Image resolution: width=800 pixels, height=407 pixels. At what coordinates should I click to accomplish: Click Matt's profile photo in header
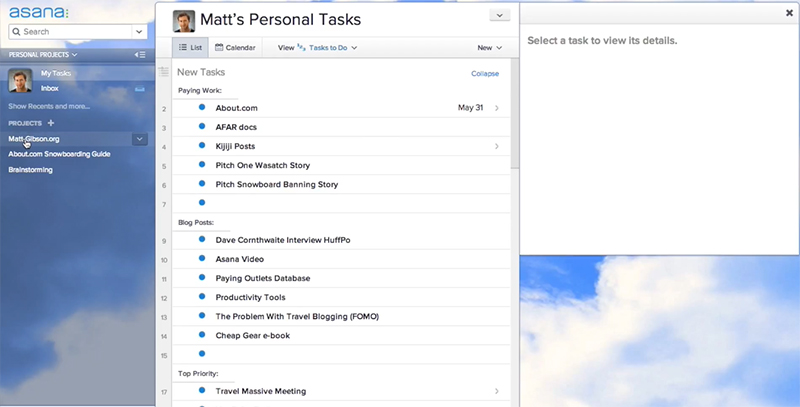184,21
